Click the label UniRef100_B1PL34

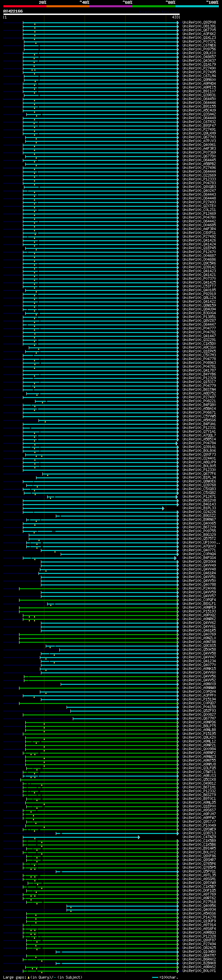coord(199,477)
